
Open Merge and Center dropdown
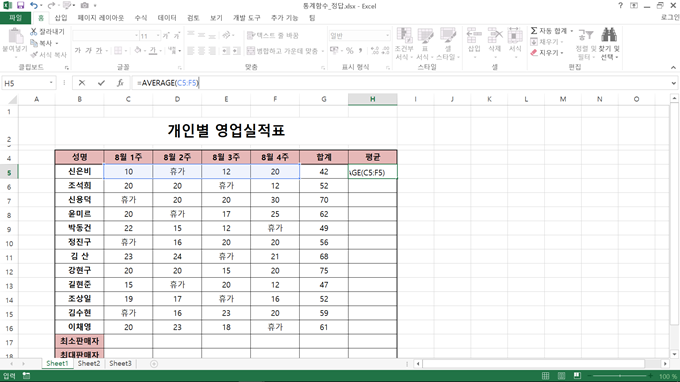323,51
